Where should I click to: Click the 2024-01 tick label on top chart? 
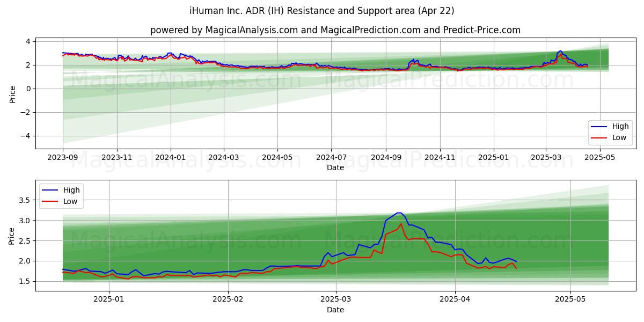[171, 158]
